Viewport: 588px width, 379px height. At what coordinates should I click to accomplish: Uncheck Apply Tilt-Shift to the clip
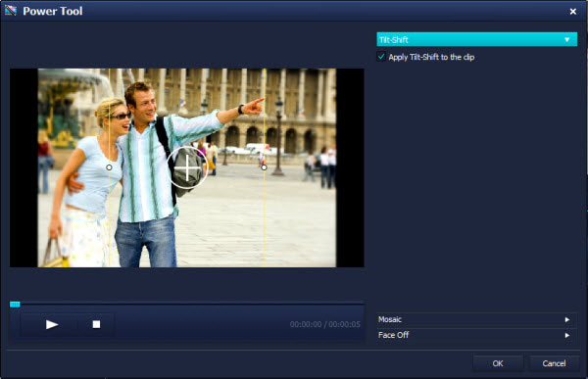pos(381,57)
